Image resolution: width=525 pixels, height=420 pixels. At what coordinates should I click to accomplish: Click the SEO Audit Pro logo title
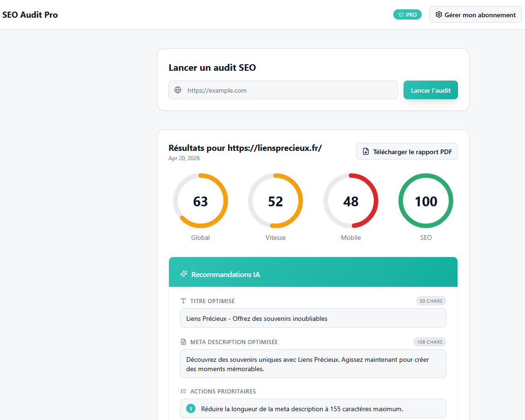pos(30,15)
